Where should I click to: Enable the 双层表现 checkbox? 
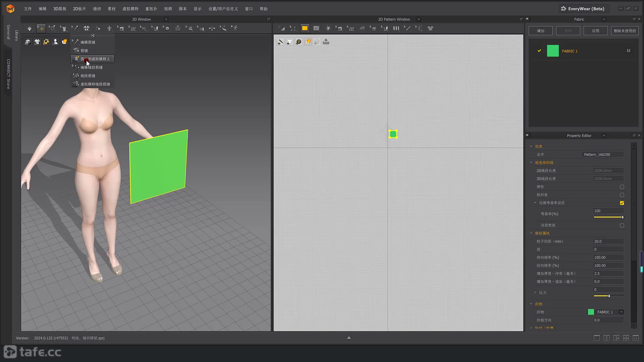(622, 226)
